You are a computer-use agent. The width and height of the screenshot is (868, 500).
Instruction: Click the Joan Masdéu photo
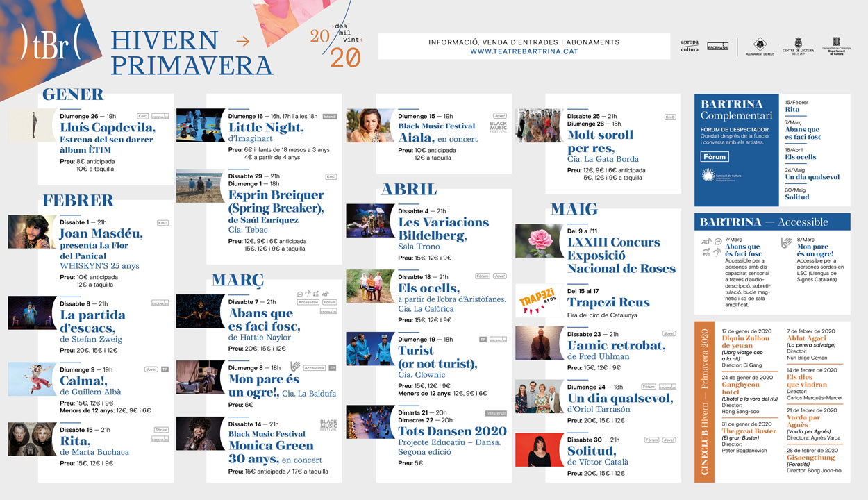coord(32,232)
